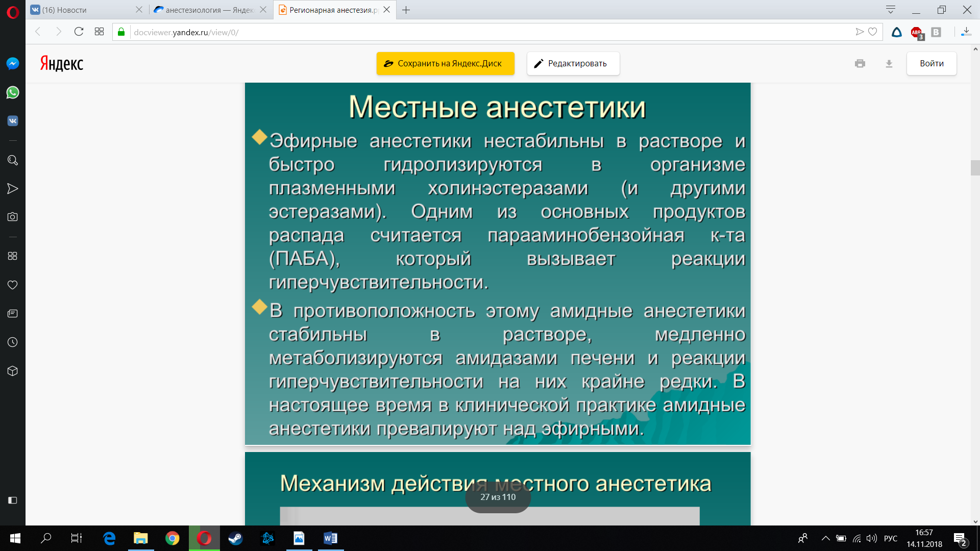The width and height of the screenshot is (980, 551).
Task: Open extensions cube icon in sidebar
Action: point(13,371)
